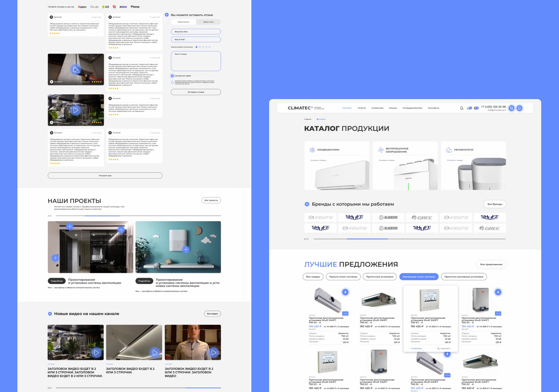559x392 pixels.
Task: Open 'Все бренды' brands list
Action: tap(495, 204)
